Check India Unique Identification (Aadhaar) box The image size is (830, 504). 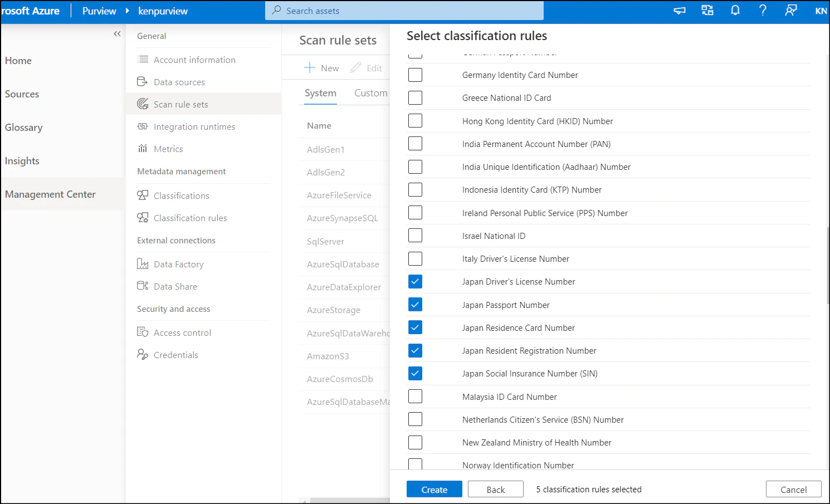415,167
